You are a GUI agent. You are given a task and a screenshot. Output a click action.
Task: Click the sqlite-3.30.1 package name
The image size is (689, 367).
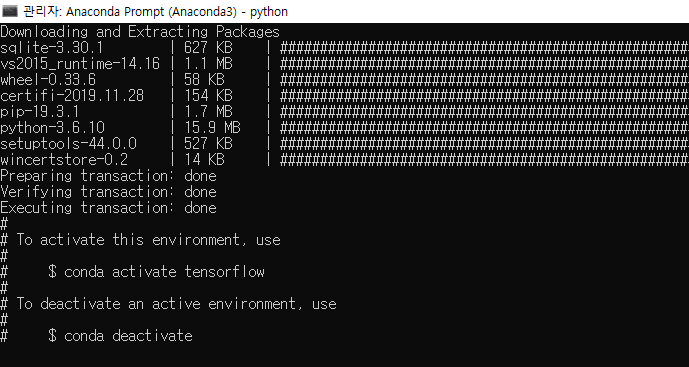[x=51, y=48]
